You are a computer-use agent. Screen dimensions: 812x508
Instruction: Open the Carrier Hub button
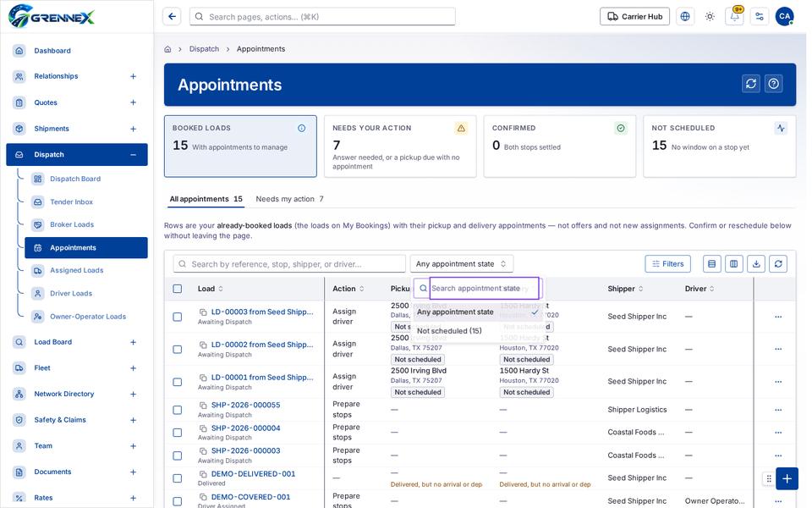(x=634, y=17)
